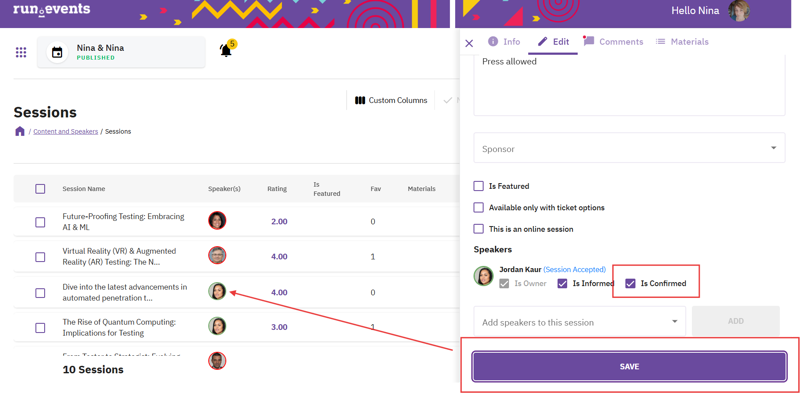Screen dimensions: 800x393
Task: Click the run.events logo
Action: pyautogui.click(x=52, y=9)
